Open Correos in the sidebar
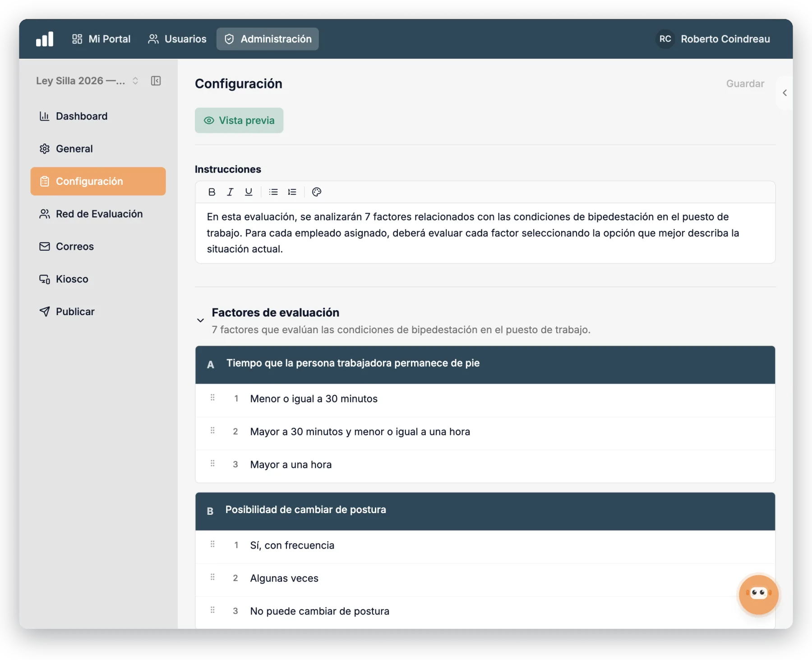 98,247
